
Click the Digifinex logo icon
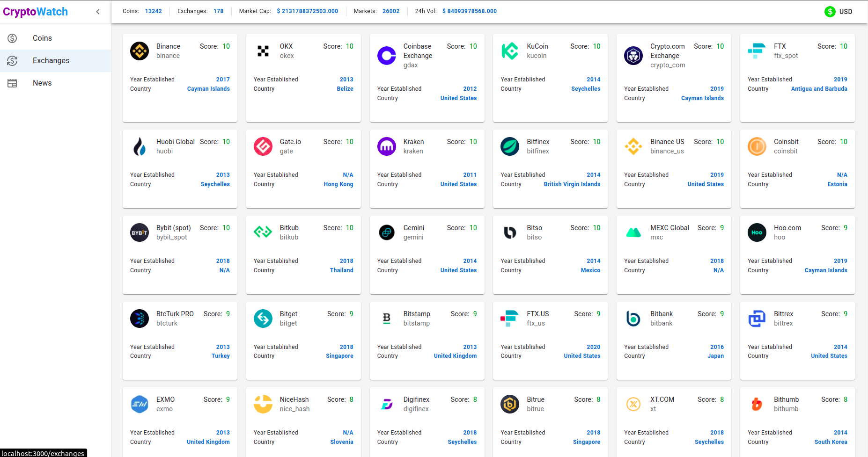[x=387, y=404]
